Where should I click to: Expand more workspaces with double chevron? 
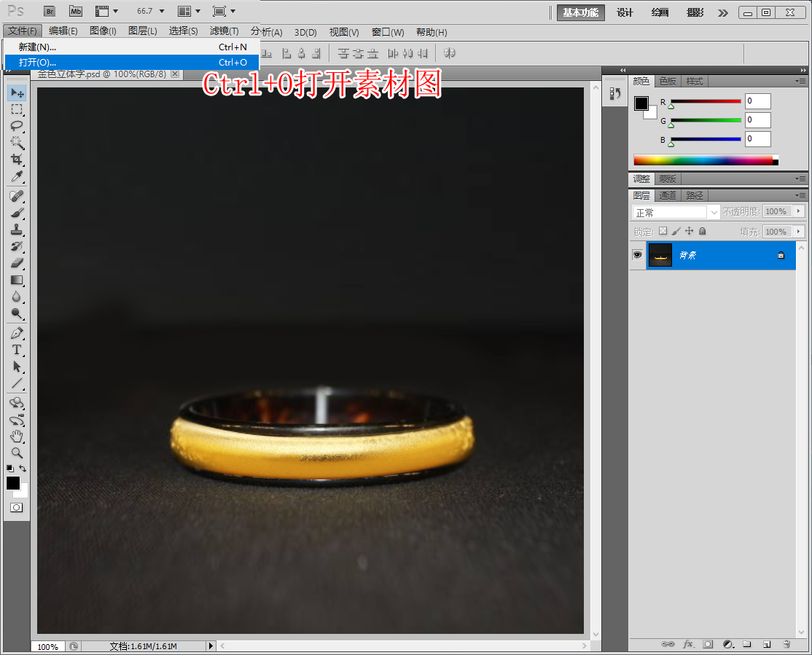click(723, 12)
